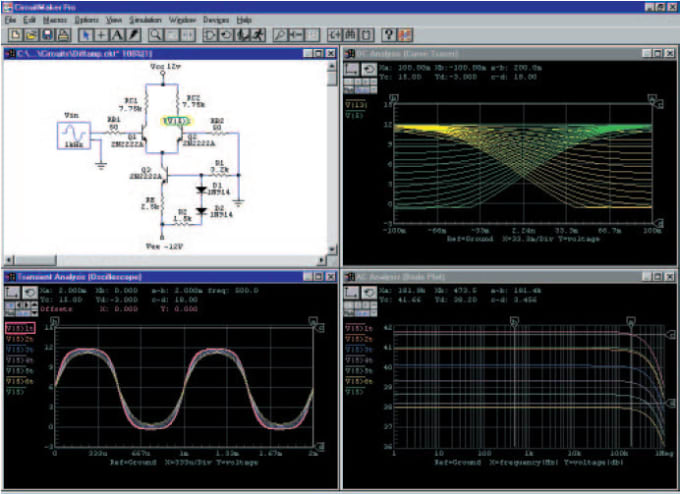This screenshot has width=680, height=494.
Task: Open the Options menu
Action: [x=86, y=20]
